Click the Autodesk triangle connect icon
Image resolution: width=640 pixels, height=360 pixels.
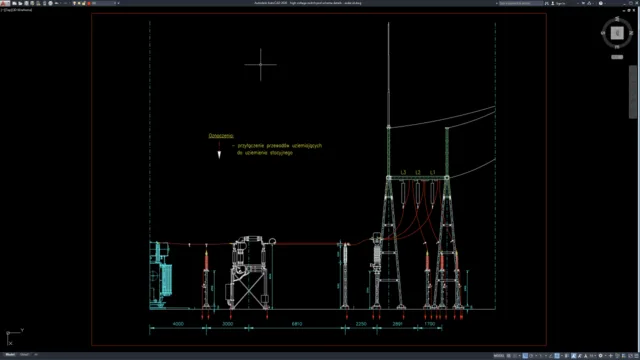(x=589, y=3)
